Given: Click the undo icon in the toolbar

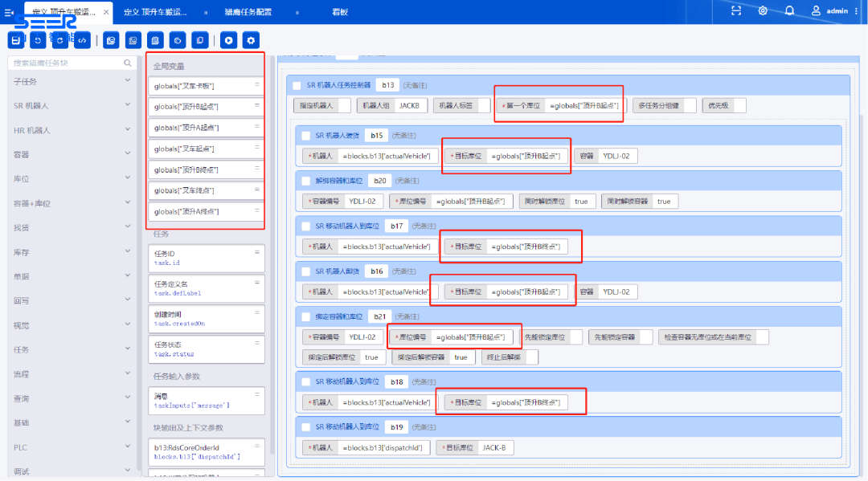Looking at the screenshot, I should [x=38, y=40].
